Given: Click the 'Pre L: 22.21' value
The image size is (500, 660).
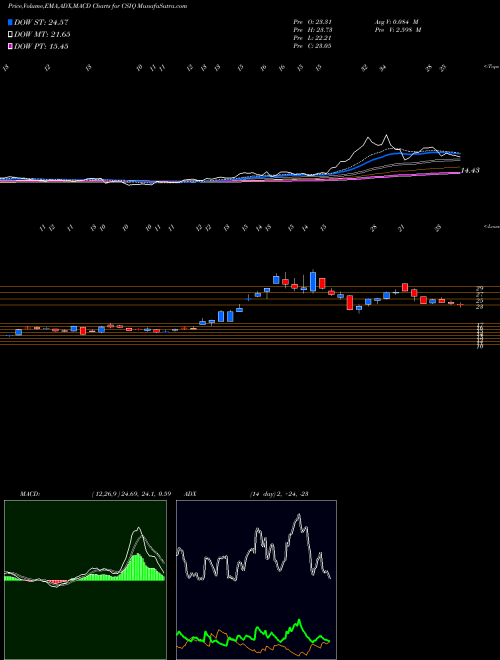Looking at the screenshot, I should 313,38.
